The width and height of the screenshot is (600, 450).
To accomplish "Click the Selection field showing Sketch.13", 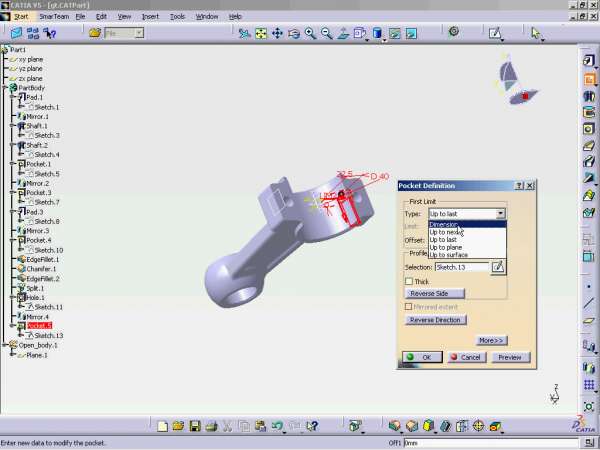I will tap(462, 267).
